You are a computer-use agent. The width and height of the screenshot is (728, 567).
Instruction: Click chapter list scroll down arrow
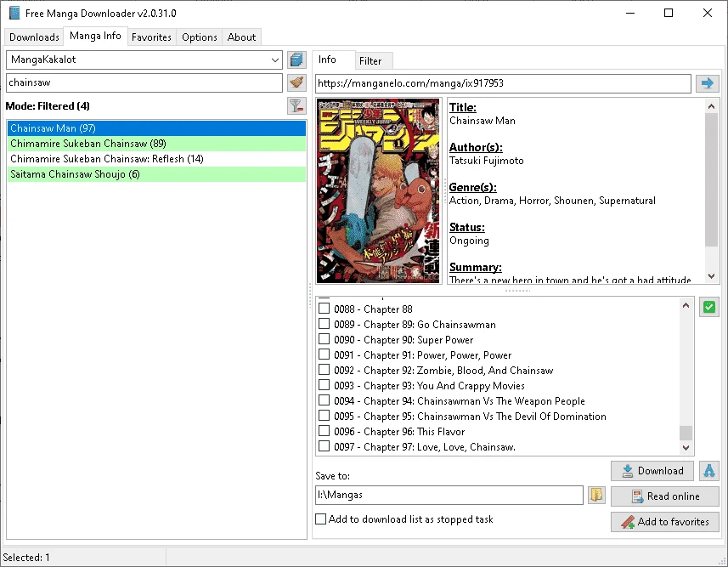(x=686, y=448)
